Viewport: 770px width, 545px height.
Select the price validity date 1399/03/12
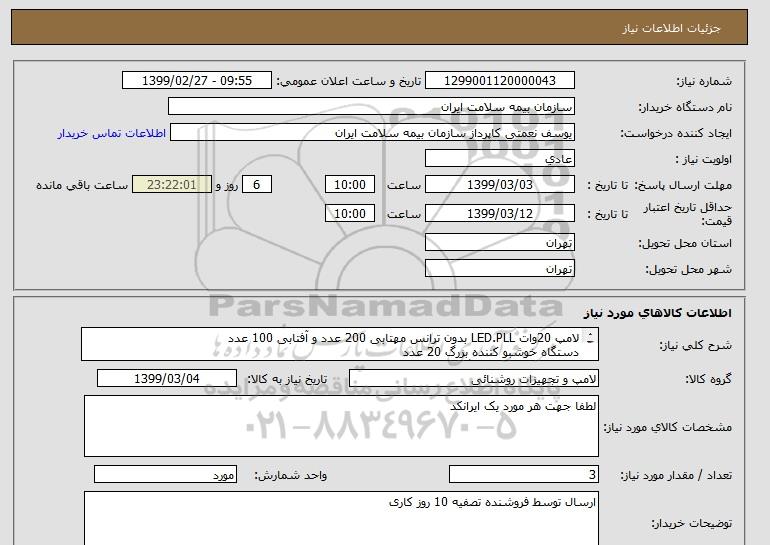pos(499,214)
